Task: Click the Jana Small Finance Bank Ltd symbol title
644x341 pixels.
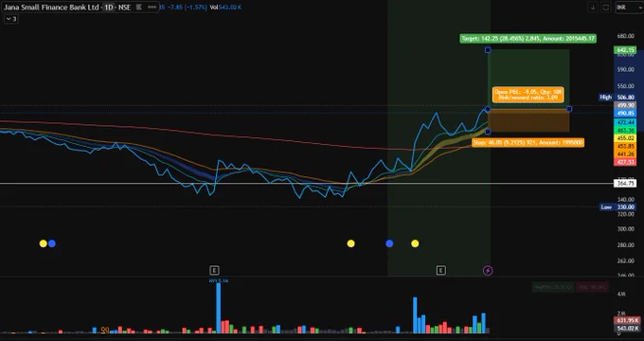Action: pos(51,7)
